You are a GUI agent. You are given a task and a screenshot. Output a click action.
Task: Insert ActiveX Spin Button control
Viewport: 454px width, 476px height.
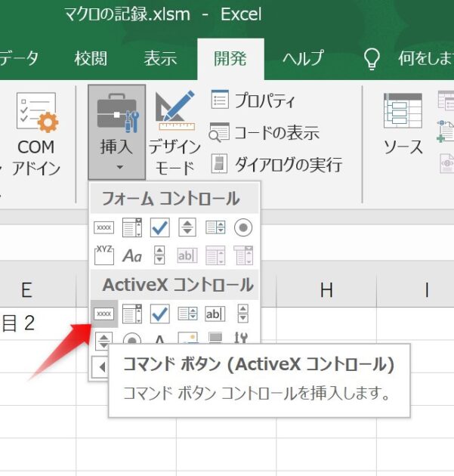tap(103, 340)
